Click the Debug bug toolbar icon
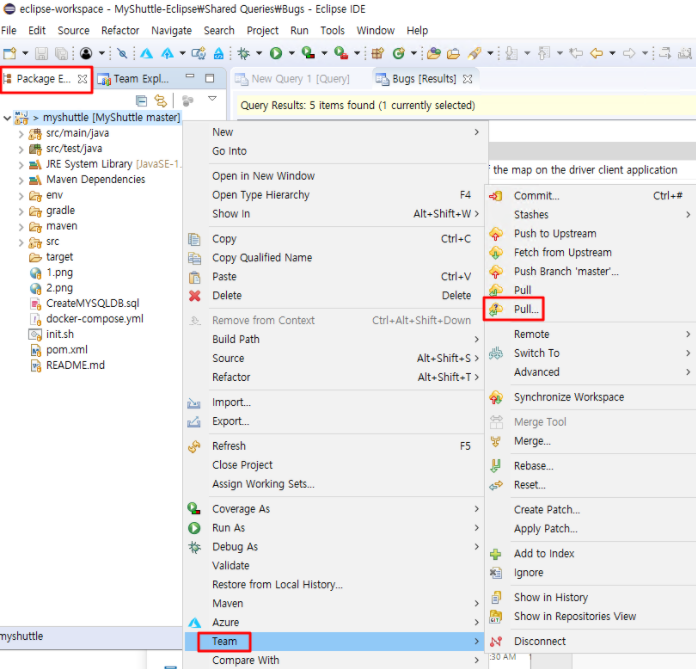 (243, 53)
